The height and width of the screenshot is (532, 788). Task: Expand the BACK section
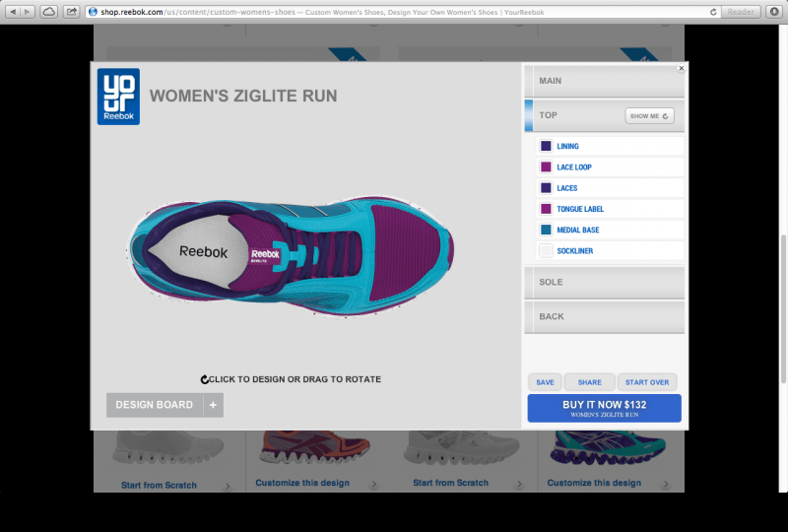[604, 317]
